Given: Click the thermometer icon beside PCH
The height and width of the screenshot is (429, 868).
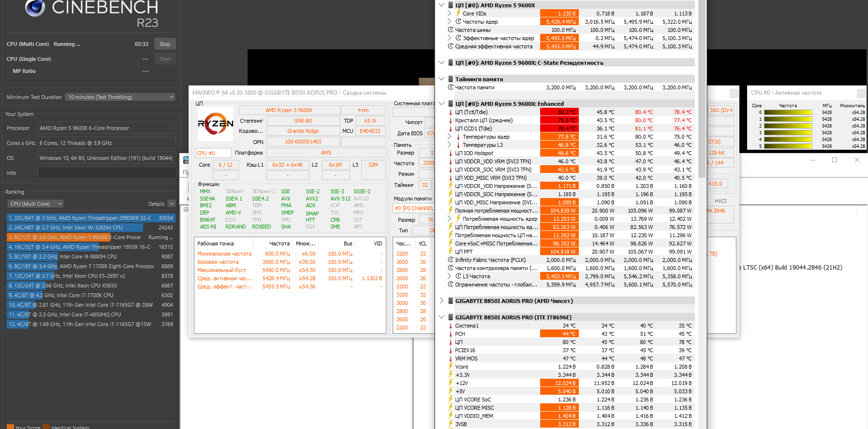Looking at the screenshot, I should pyautogui.click(x=451, y=334).
